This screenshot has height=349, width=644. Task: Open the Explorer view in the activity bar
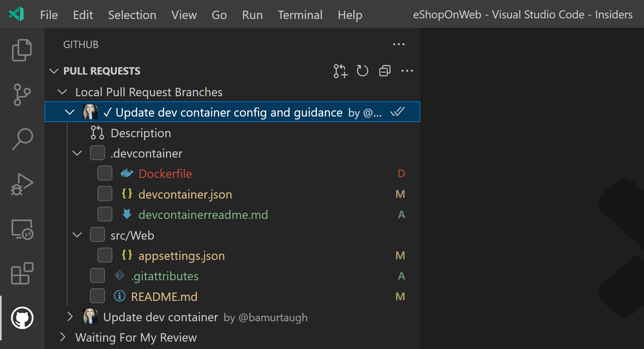pyautogui.click(x=22, y=49)
